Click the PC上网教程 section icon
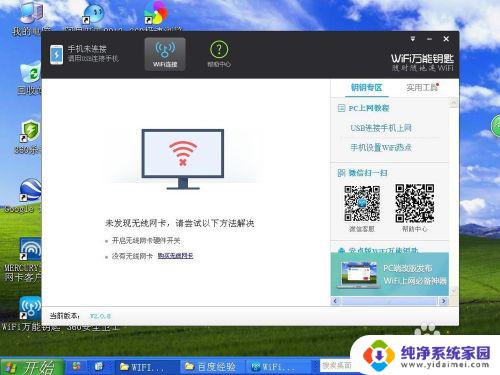The width and height of the screenshot is (500, 375). [x=341, y=108]
